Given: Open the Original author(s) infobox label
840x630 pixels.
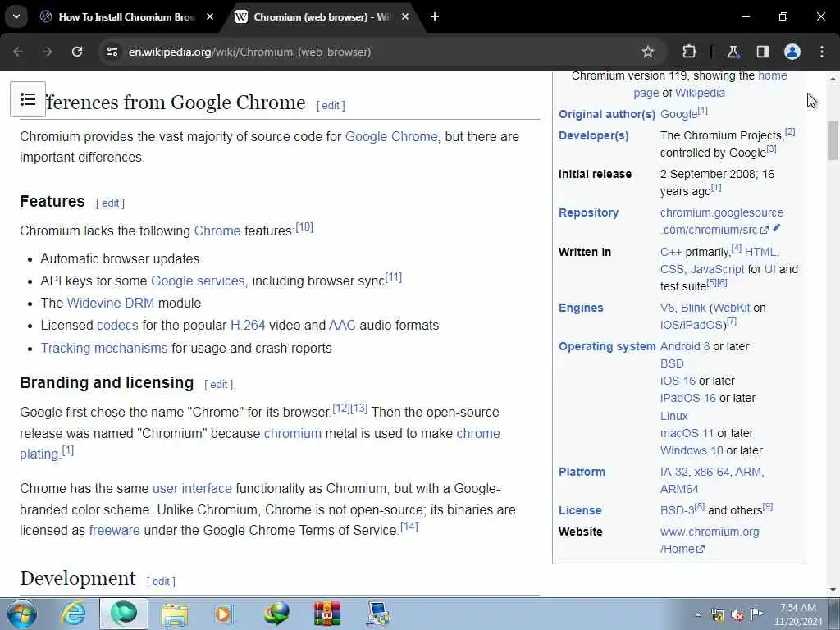Looking at the screenshot, I should coord(607,114).
